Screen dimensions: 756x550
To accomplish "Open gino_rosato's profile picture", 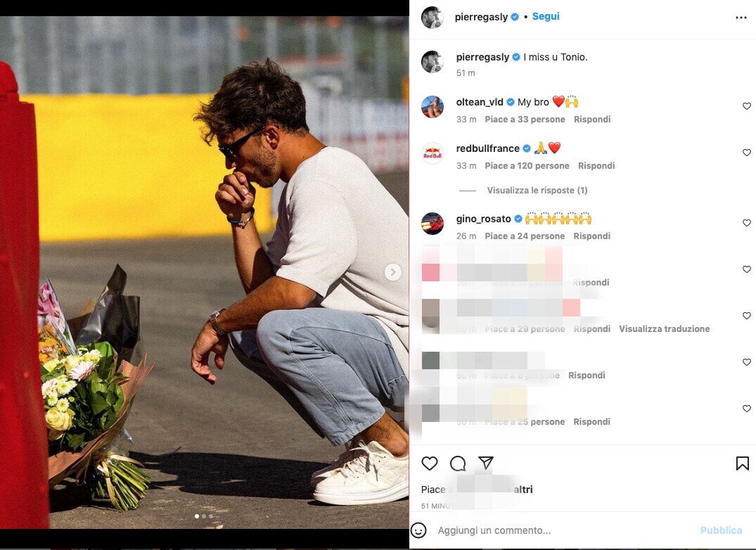I will coord(433,224).
